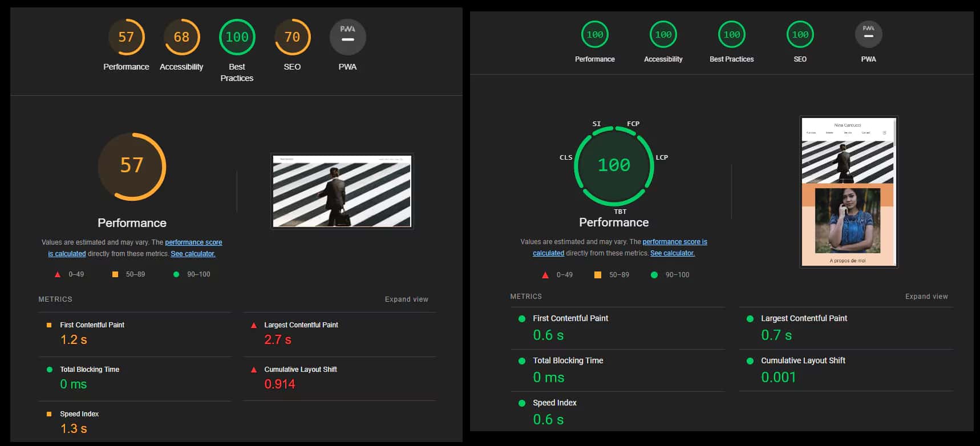
Task: Click the 90–100 legend in left report
Action: [x=191, y=274]
